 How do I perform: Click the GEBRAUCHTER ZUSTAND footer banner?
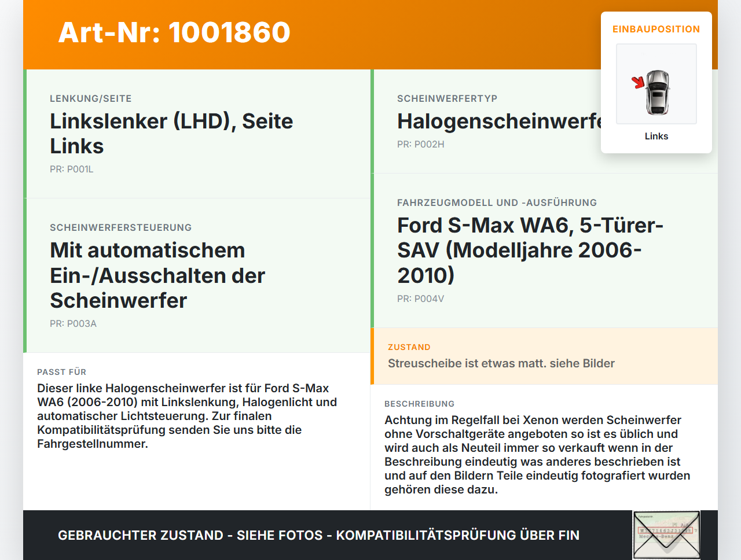click(318, 535)
